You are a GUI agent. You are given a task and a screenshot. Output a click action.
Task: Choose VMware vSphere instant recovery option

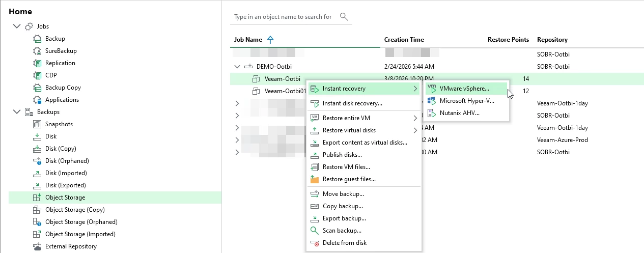click(x=464, y=89)
